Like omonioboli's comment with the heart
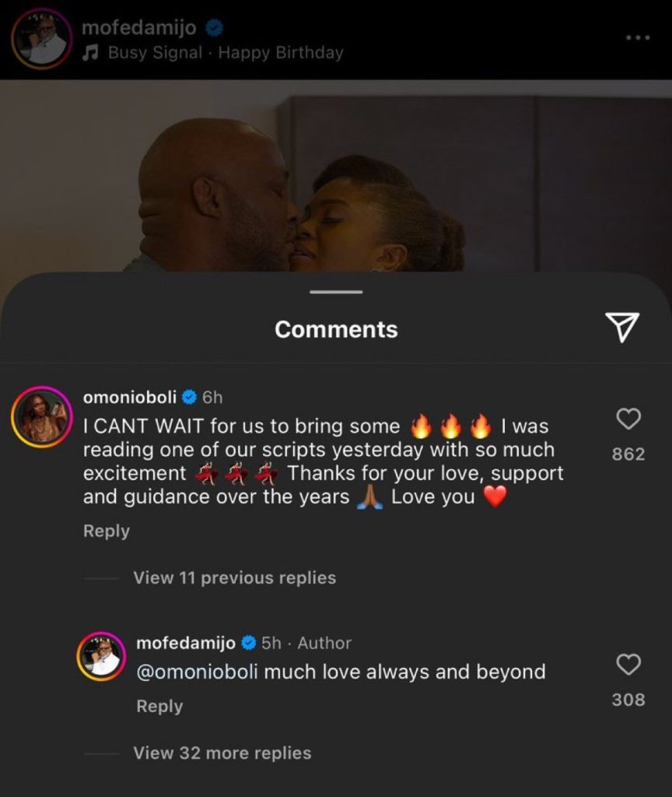Image resolution: width=672 pixels, height=797 pixels. 628,420
